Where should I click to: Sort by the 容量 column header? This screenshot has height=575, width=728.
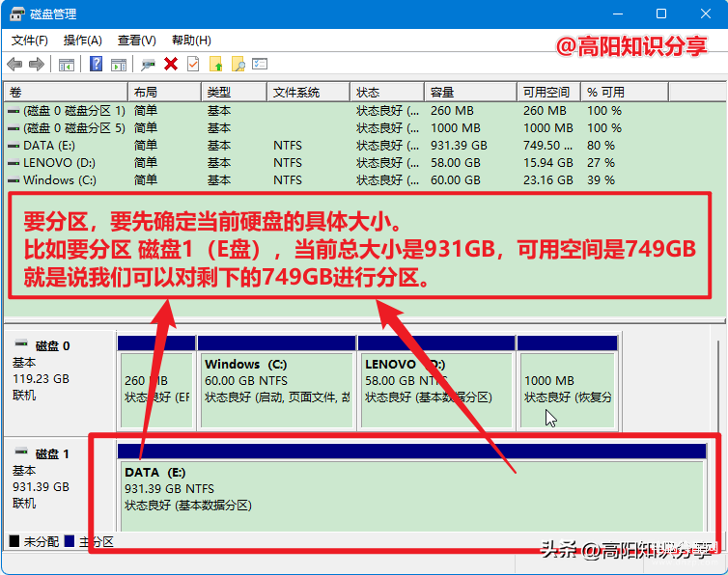(x=471, y=92)
